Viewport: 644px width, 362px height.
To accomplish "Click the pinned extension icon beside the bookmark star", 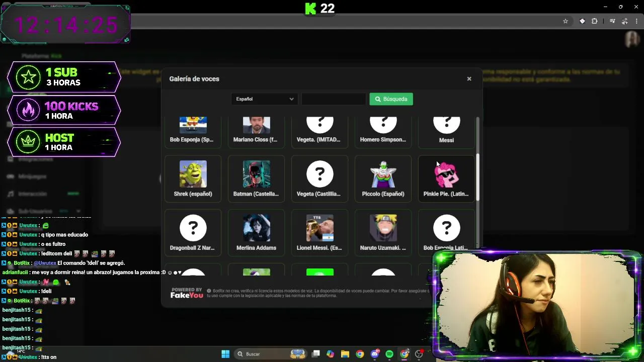I will [582, 21].
